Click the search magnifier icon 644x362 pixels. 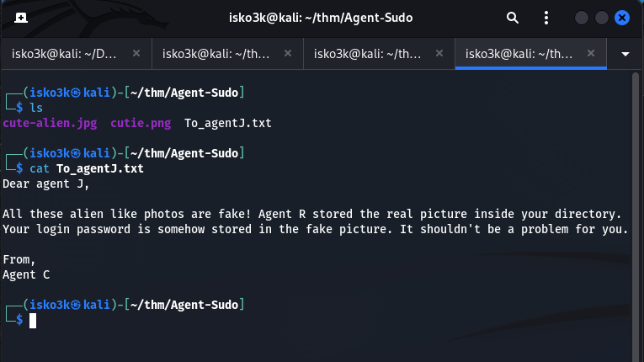[x=513, y=17]
